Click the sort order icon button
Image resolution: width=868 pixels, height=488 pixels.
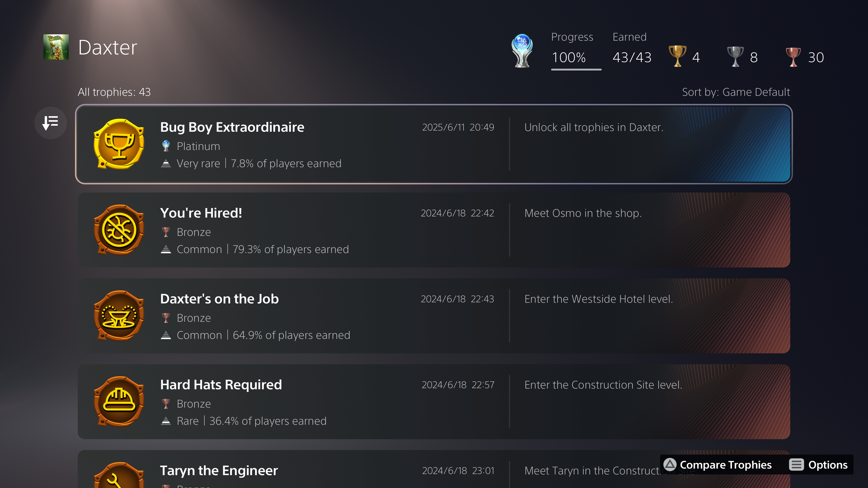(51, 123)
